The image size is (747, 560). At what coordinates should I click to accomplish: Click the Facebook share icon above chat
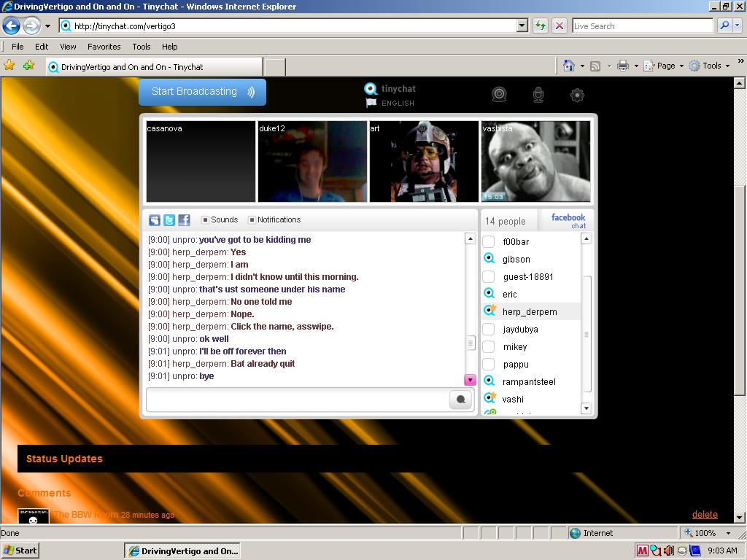coord(184,220)
